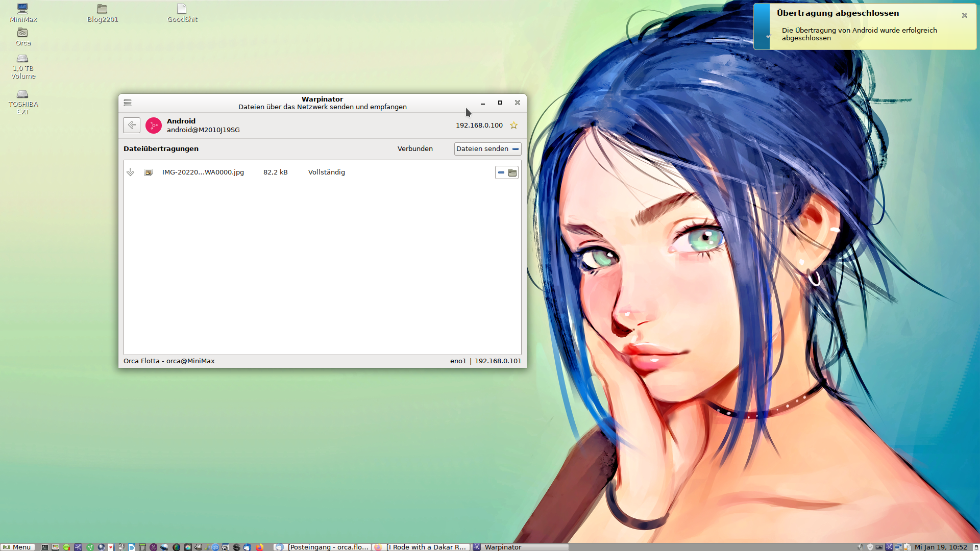Click the Dateien senden button

tap(487, 148)
